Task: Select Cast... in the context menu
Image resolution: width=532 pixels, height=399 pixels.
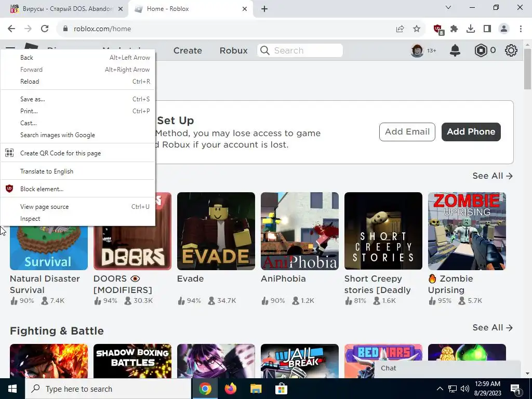Action: click(78, 123)
